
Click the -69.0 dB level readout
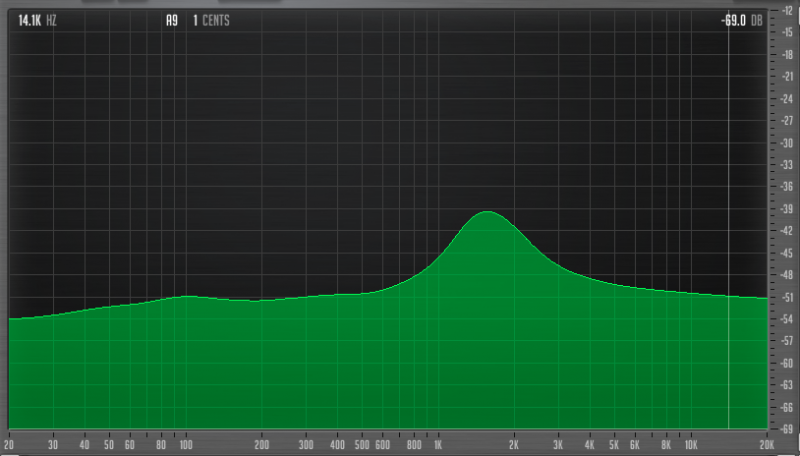click(741, 19)
